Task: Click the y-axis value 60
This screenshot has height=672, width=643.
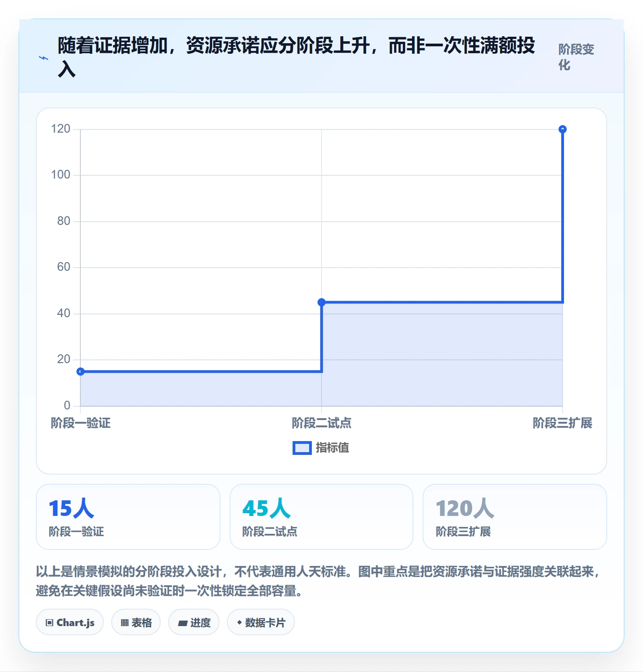Action: point(64,267)
